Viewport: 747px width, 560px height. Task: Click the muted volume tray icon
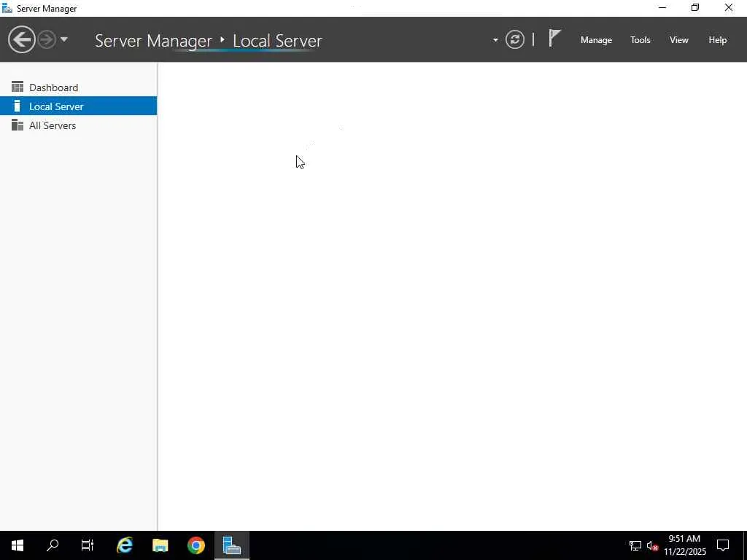[652, 545]
